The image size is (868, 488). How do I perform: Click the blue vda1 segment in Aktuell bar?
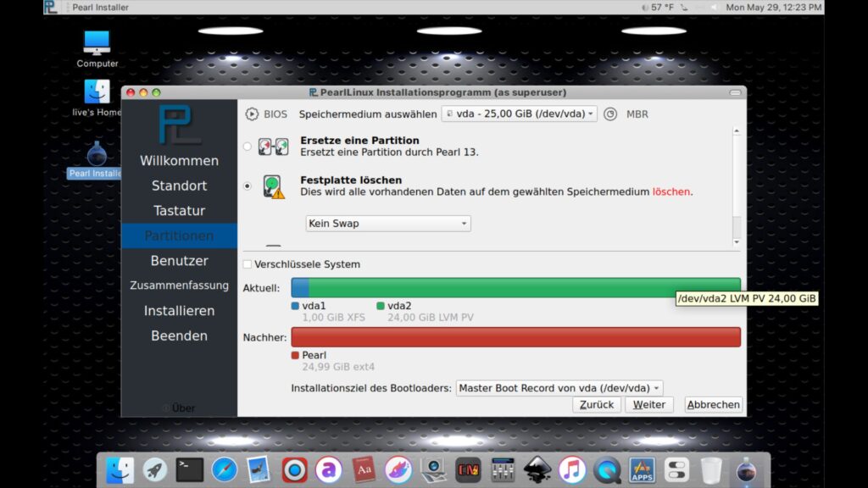point(300,288)
